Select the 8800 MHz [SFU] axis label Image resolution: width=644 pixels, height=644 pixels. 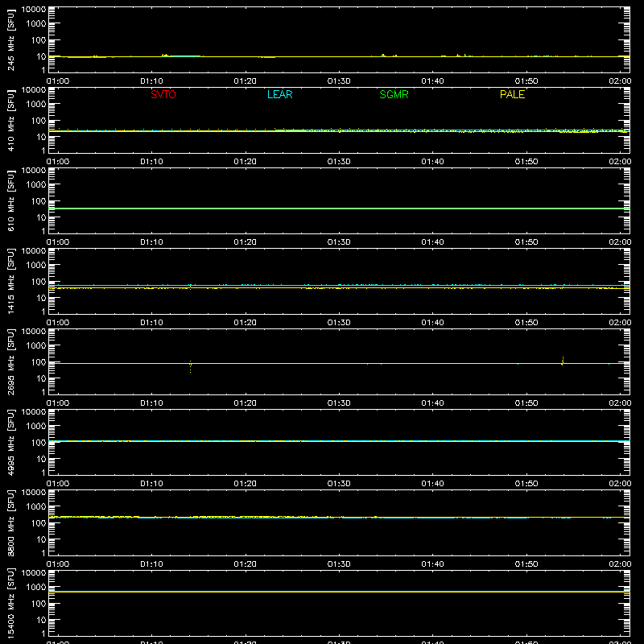11,522
